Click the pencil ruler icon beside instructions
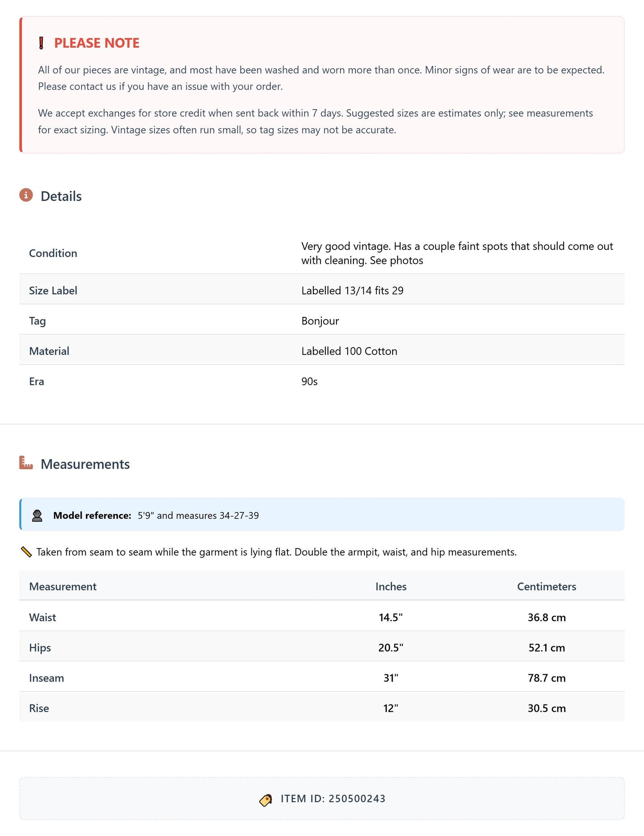 click(x=26, y=552)
